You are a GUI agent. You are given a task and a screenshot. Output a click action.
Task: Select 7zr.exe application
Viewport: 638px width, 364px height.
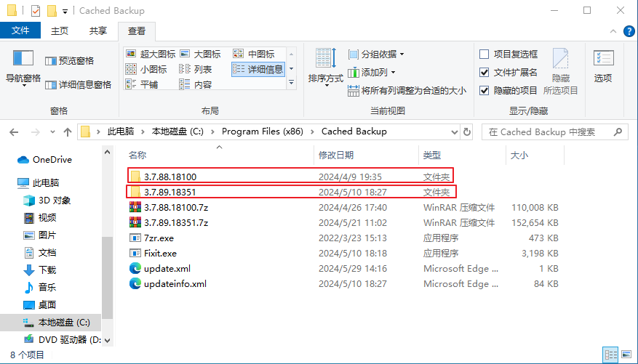point(344,238)
